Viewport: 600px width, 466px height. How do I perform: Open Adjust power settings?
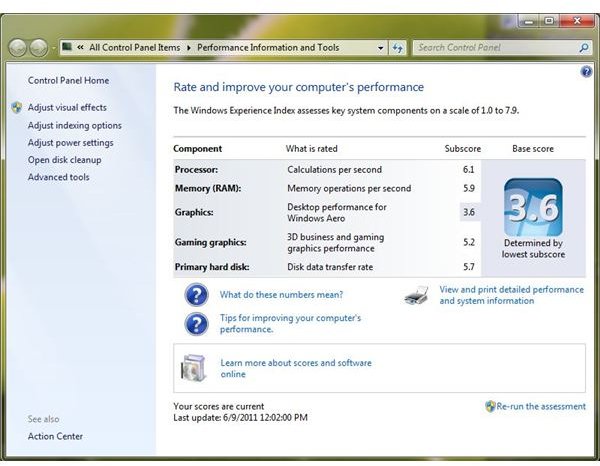pyautogui.click(x=70, y=143)
